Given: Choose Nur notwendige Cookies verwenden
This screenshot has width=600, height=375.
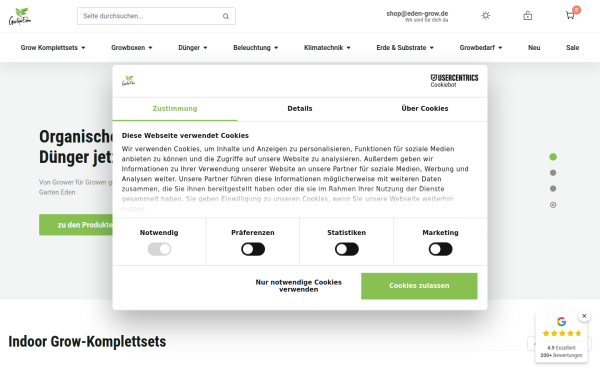Looking at the screenshot, I should coord(298,286).
